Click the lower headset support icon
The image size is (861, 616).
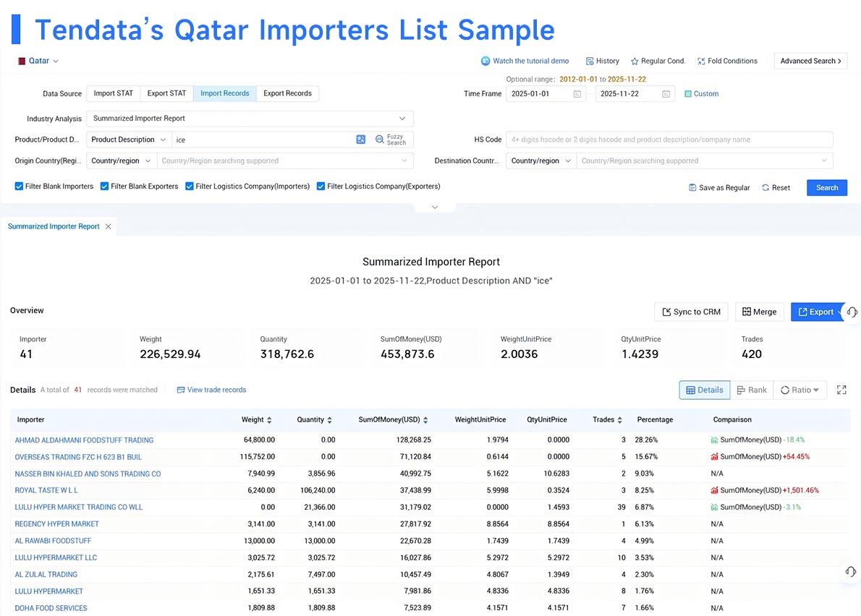click(851, 572)
